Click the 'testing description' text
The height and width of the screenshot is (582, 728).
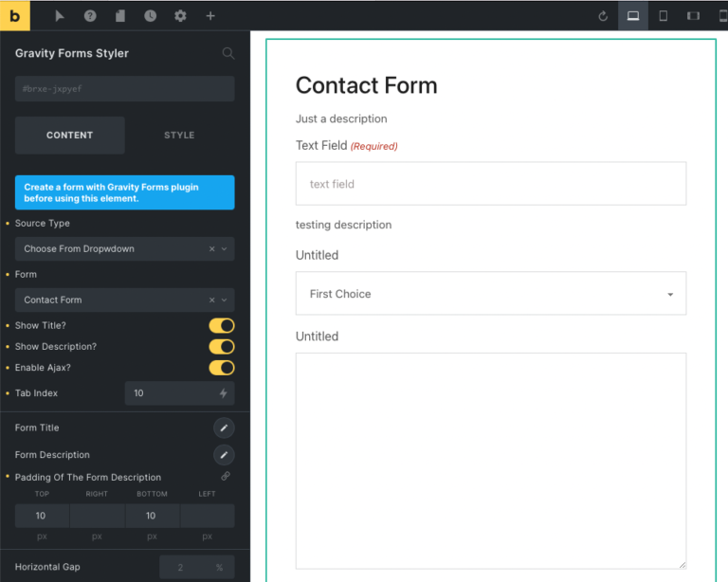click(x=343, y=225)
